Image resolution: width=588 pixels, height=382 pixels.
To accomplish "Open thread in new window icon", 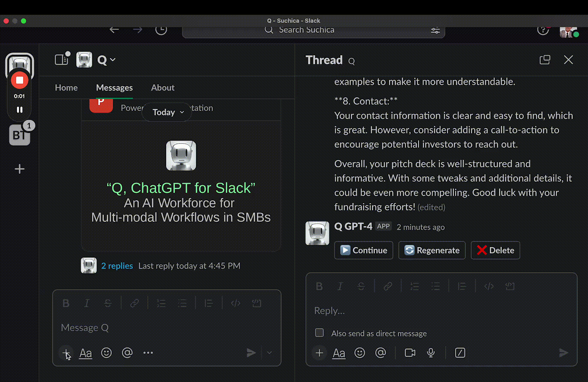I will pos(545,60).
